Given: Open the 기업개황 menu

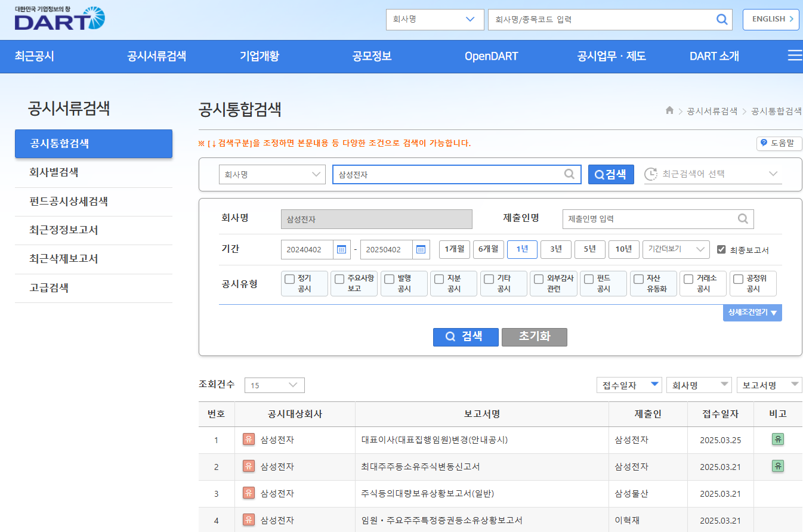Looking at the screenshot, I should point(260,56).
